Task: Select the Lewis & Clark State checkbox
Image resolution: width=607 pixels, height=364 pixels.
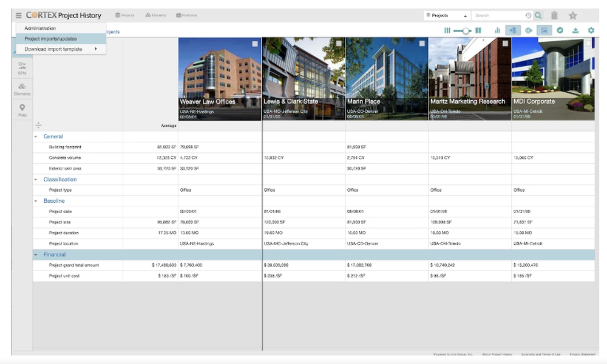Action: coord(339,44)
